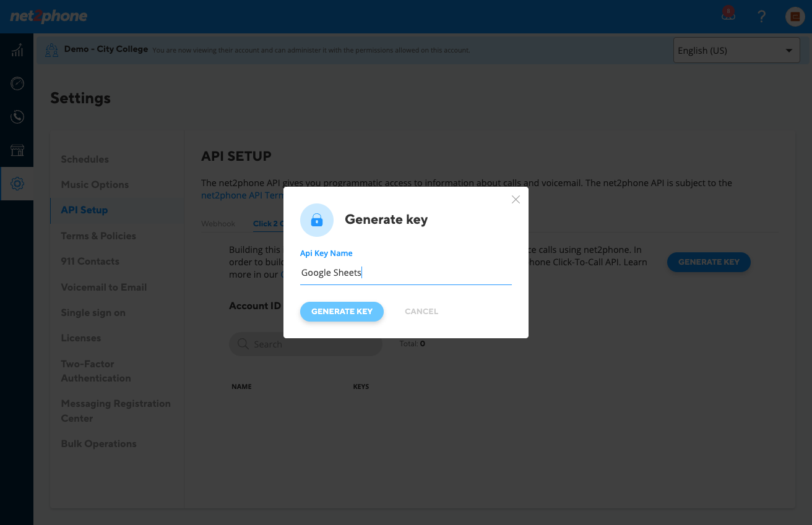812x525 pixels.
Task: Open the user profile avatar
Action: (795, 17)
